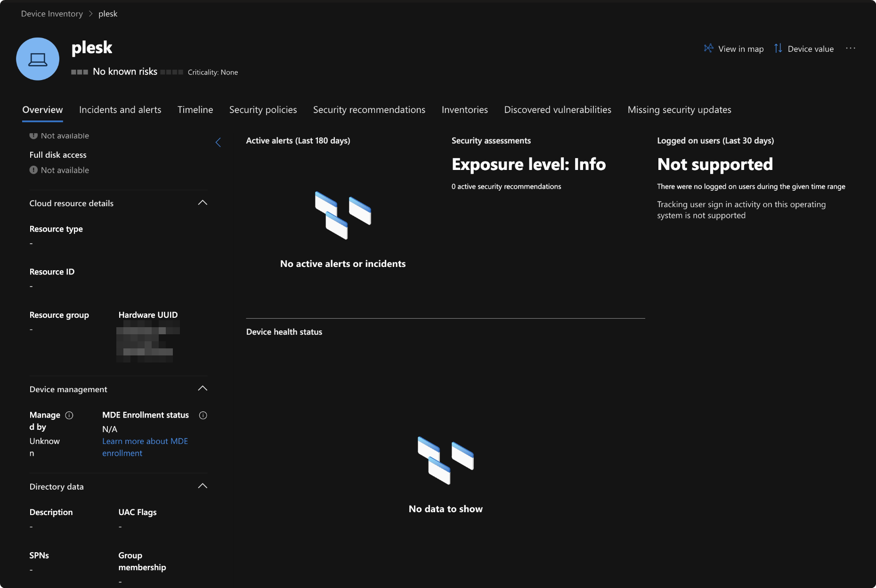Click the info icon beside MDE Enrollment status

[203, 415]
